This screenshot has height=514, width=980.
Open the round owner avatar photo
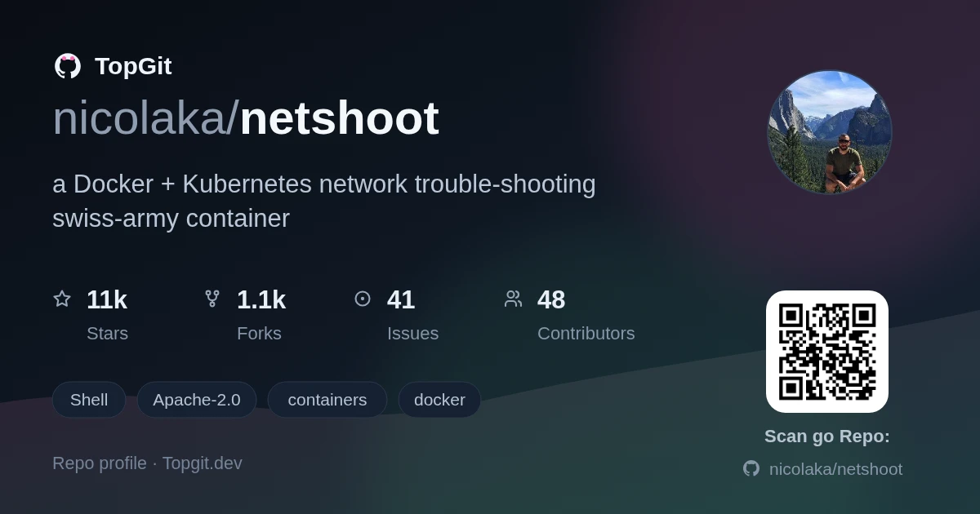pyautogui.click(x=830, y=132)
